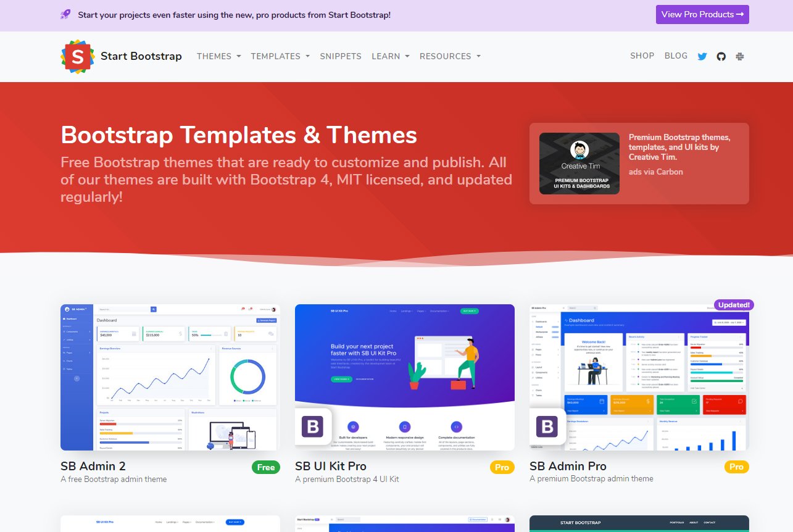Click the Start Bootstrap logo icon

[78, 57]
